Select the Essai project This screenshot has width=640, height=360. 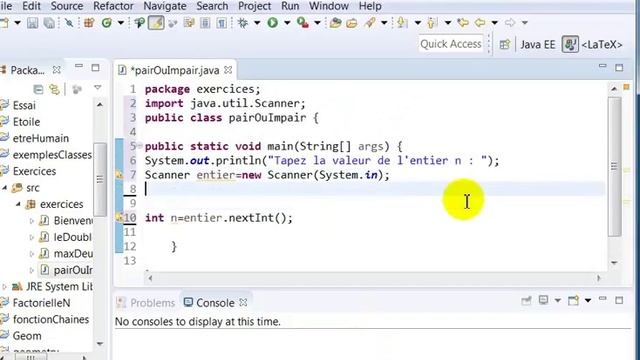pyautogui.click(x=24, y=106)
